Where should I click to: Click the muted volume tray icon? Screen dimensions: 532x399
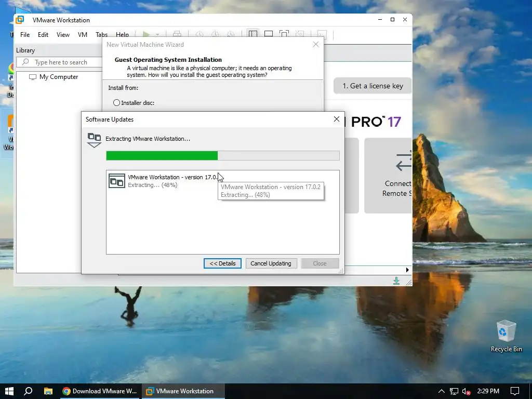pos(466,391)
